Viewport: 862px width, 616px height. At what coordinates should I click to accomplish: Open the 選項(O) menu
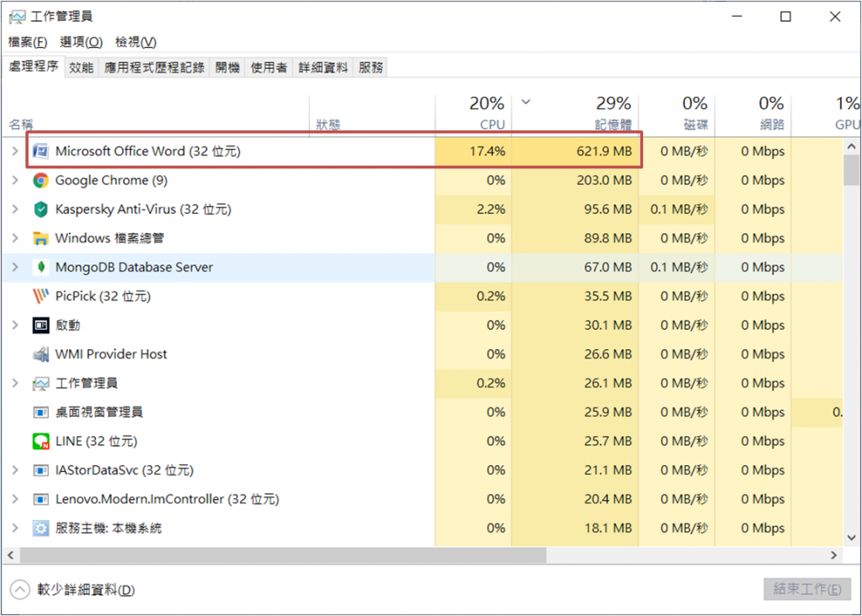click(82, 42)
